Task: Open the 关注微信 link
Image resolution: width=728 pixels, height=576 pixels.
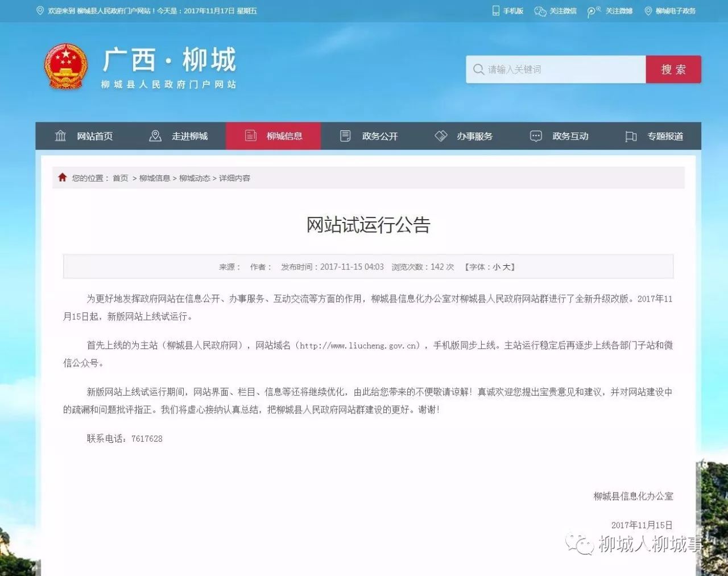Action: (562, 11)
